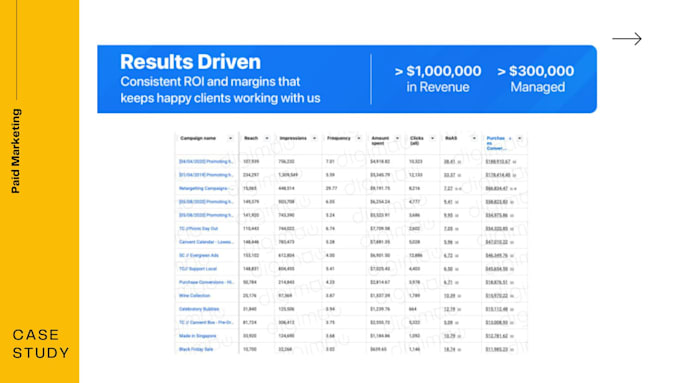Screen dimensions: 680x383
Task: Click the next slide arrow
Action: (627, 39)
